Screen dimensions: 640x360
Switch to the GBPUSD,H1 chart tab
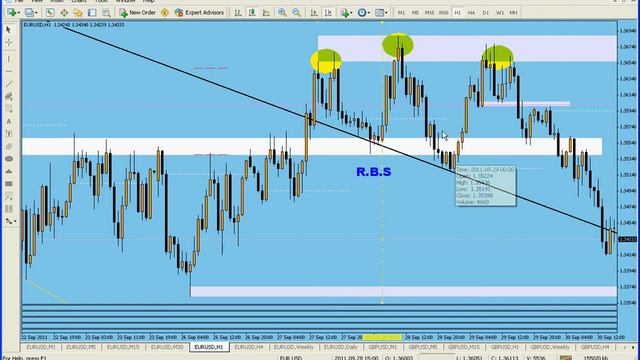[505, 347]
